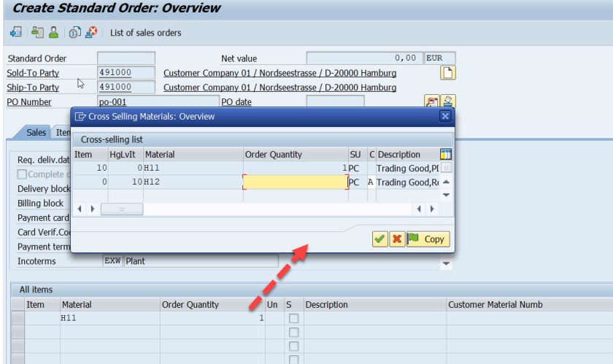Click the stamp icon next to PO date

[448, 101]
